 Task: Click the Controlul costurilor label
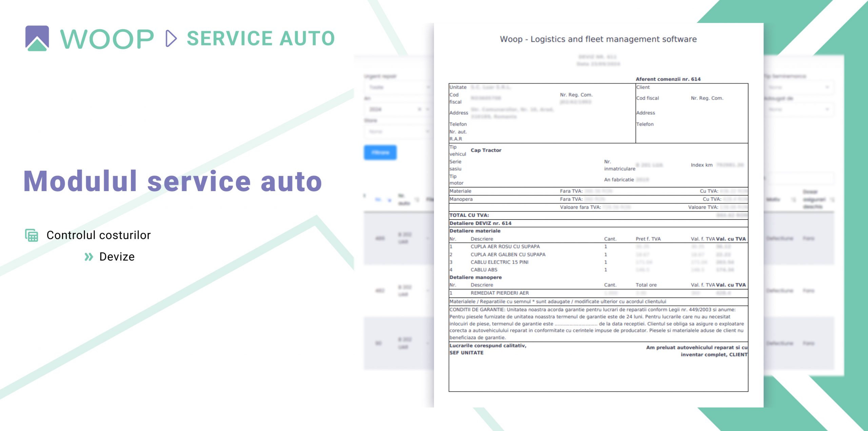click(98, 235)
